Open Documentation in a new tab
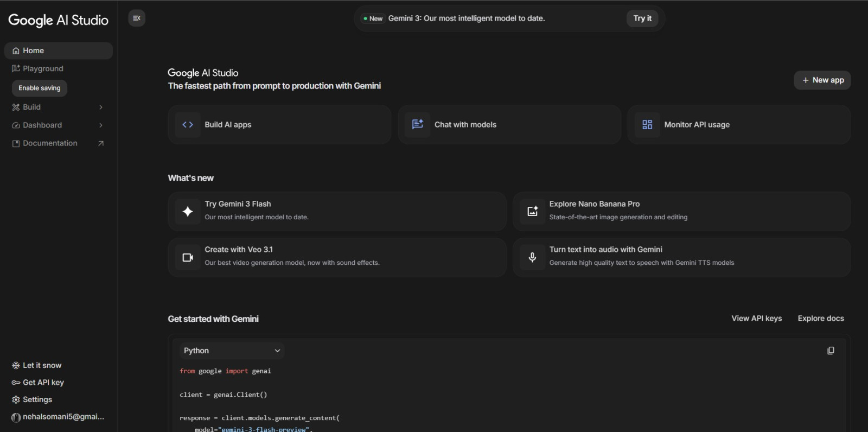This screenshot has height=432, width=868. point(50,143)
